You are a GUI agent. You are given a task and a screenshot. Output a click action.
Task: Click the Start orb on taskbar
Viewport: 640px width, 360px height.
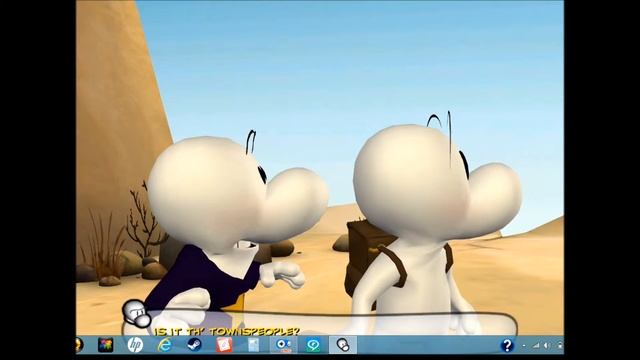click(78, 345)
